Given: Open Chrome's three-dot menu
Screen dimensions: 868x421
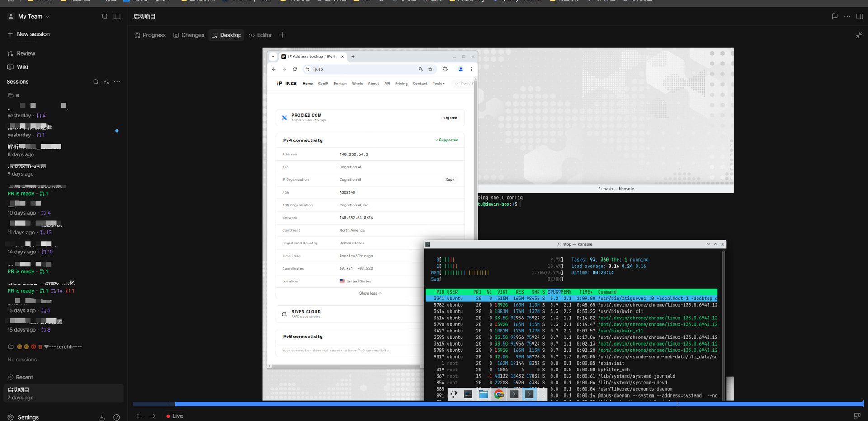Looking at the screenshot, I should tap(471, 69).
